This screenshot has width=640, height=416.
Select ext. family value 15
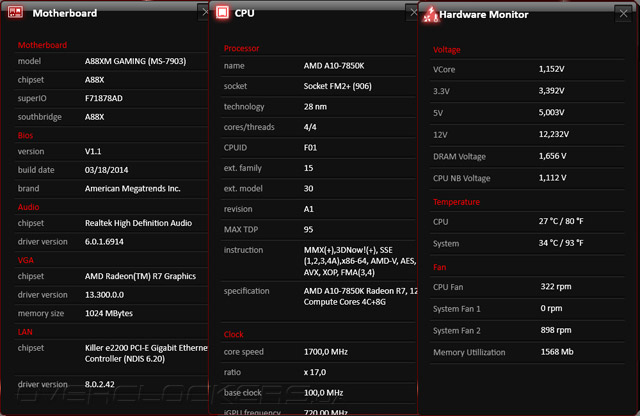point(308,168)
